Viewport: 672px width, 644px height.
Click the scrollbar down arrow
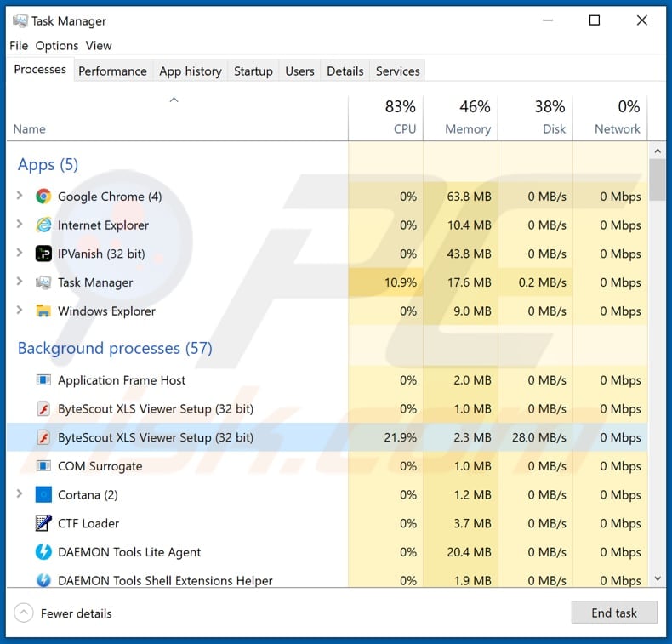point(658,578)
